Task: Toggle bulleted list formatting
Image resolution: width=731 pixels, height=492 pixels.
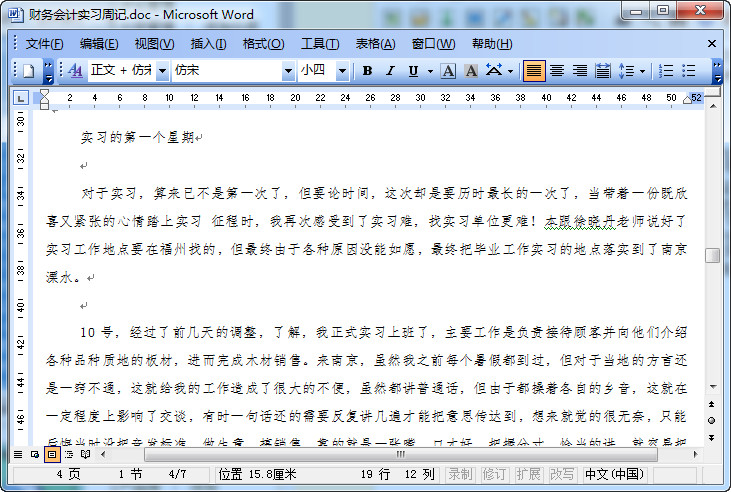Action: [x=689, y=71]
